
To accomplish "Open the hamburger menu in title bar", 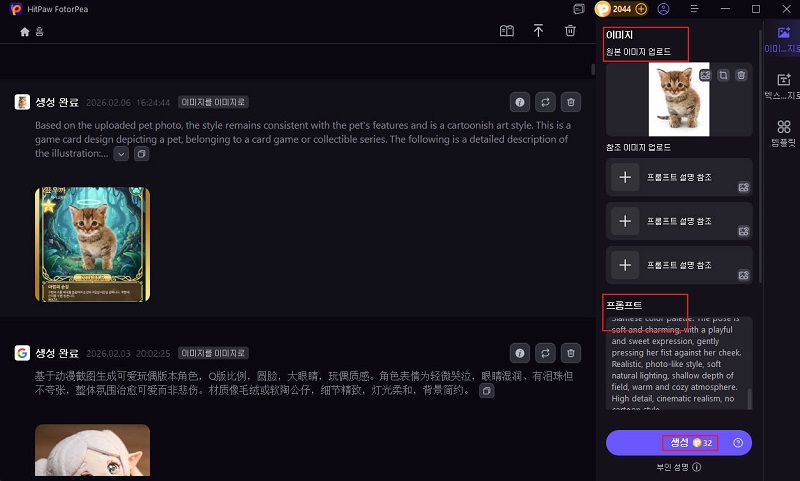I will tap(694, 9).
